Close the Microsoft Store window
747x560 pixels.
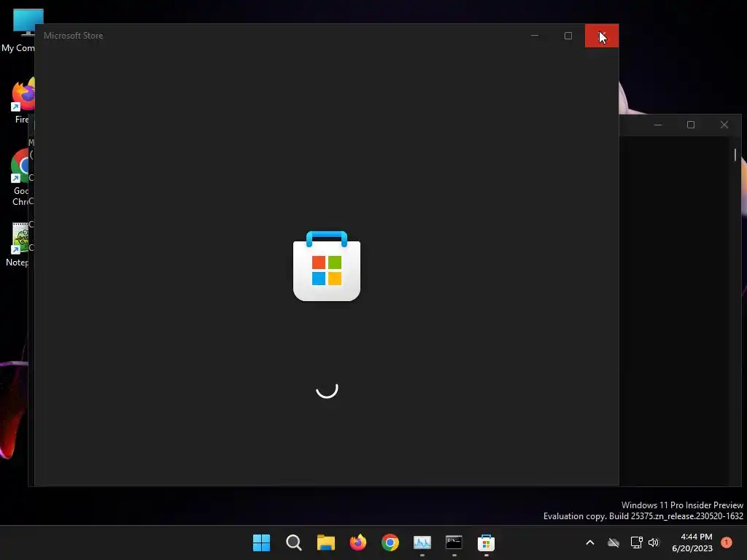click(602, 36)
